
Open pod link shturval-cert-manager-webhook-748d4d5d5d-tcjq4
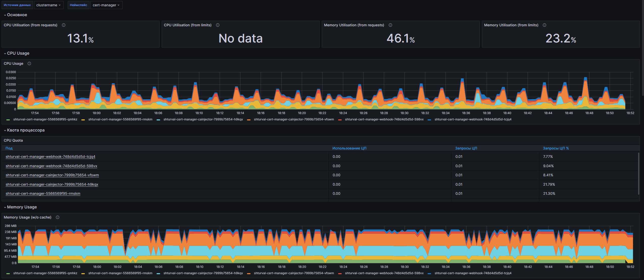[50, 157]
